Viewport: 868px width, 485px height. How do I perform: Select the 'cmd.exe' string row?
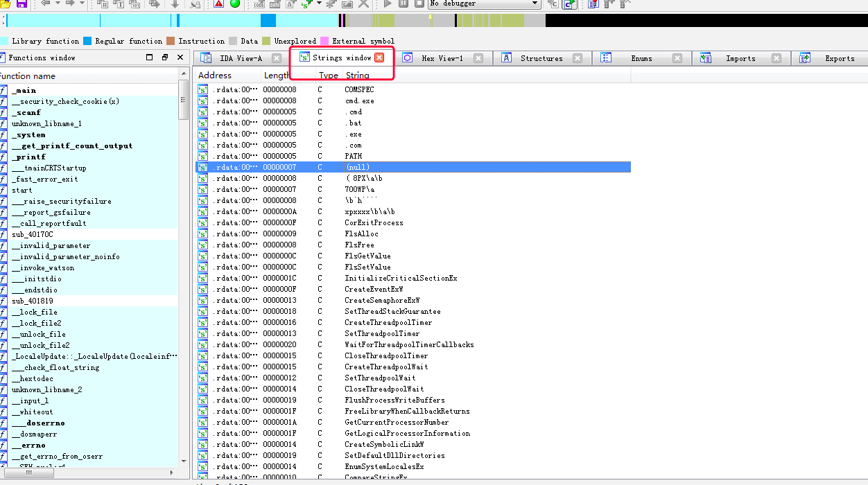click(413, 100)
